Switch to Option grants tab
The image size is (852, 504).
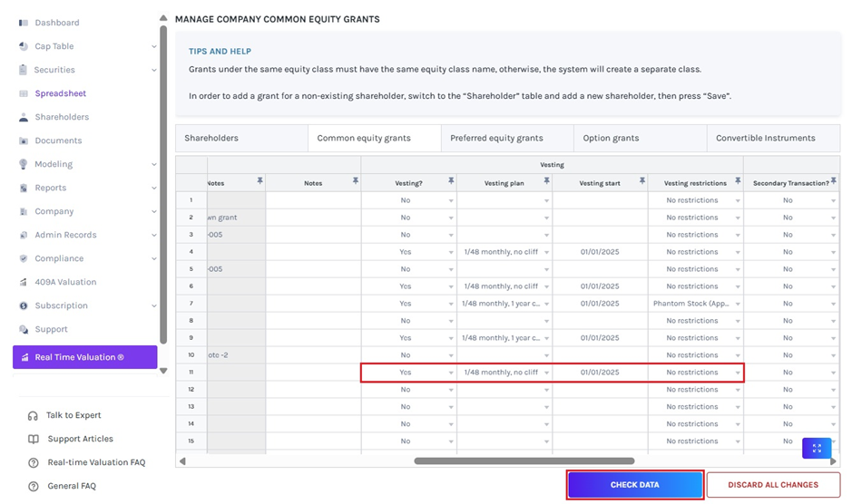coord(611,138)
